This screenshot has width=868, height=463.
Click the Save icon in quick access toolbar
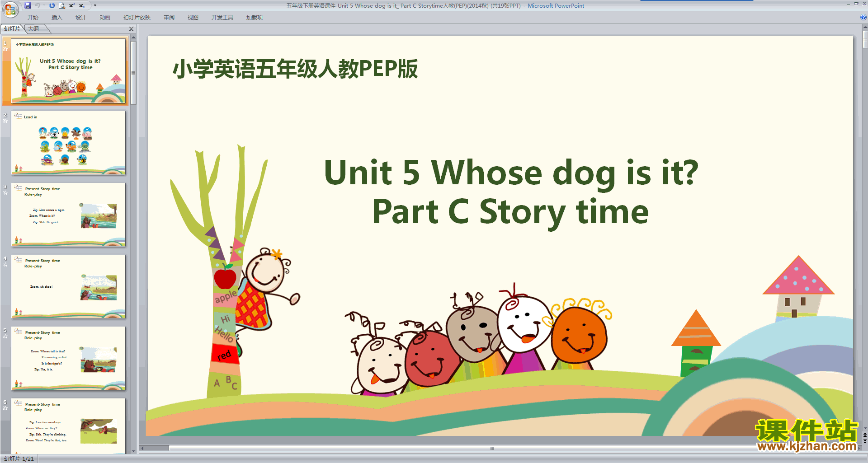coord(28,5)
